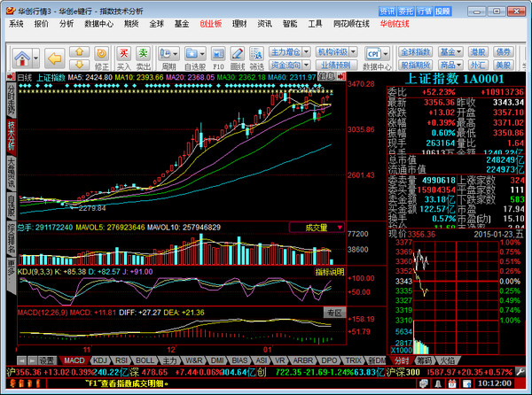Expand the 周期 period dropdown
The image size is (532, 395).
point(168,58)
